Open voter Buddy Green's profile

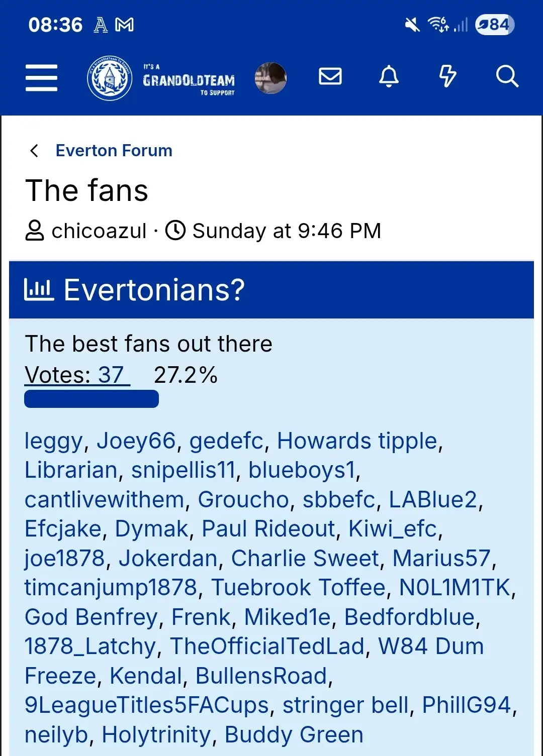point(294,734)
